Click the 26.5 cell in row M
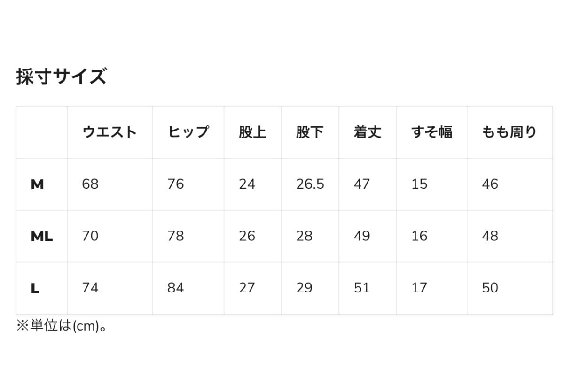The image size is (564, 392). [x=310, y=184]
